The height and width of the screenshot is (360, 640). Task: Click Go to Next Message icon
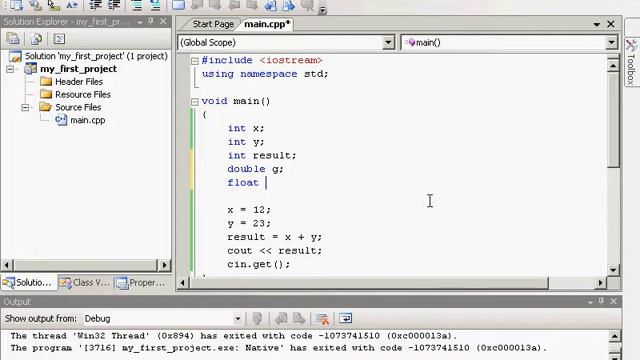[299, 319]
